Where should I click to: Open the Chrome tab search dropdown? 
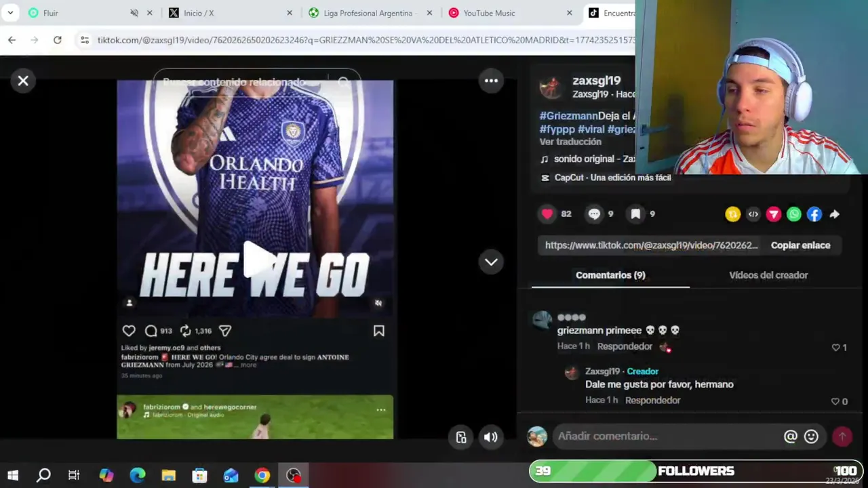point(10,13)
